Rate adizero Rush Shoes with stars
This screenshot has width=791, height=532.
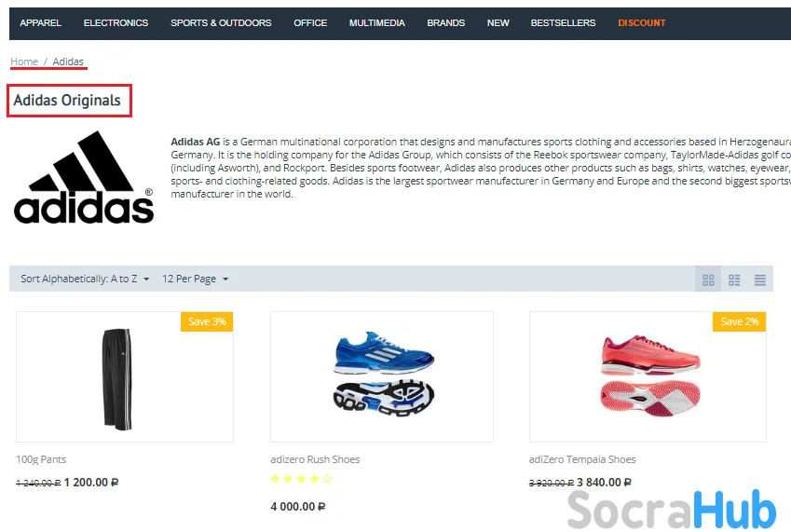(301, 479)
